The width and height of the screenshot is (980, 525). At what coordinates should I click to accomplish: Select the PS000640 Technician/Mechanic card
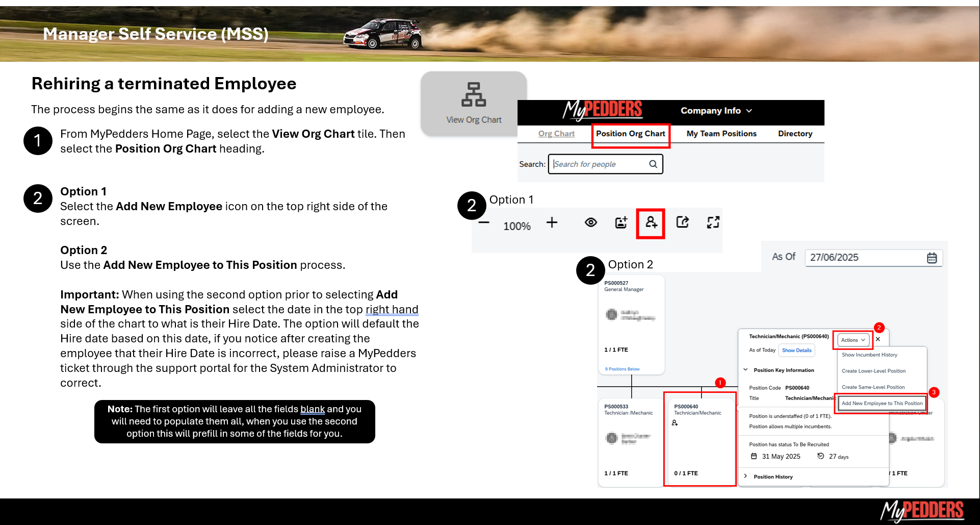point(701,442)
